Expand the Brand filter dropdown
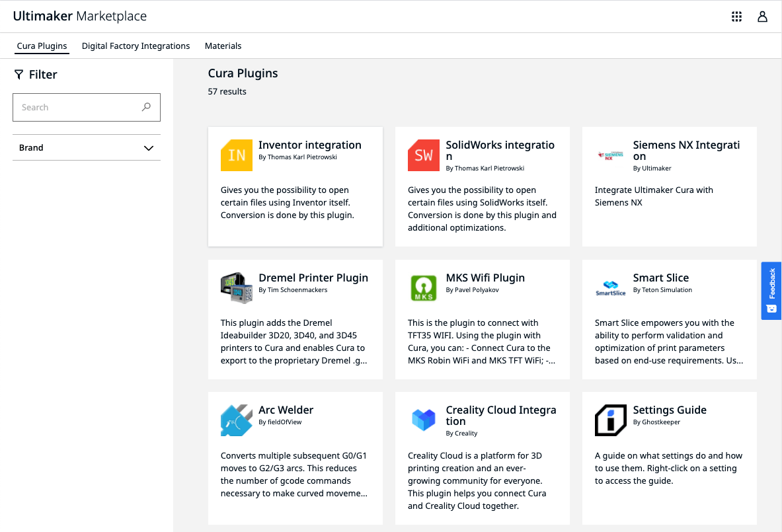 tap(87, 147)
